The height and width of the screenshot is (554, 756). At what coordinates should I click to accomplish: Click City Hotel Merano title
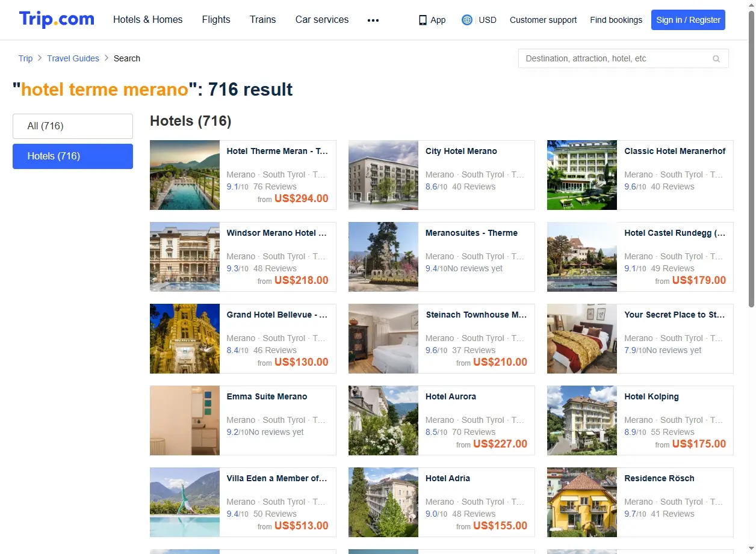click(461, 152)
